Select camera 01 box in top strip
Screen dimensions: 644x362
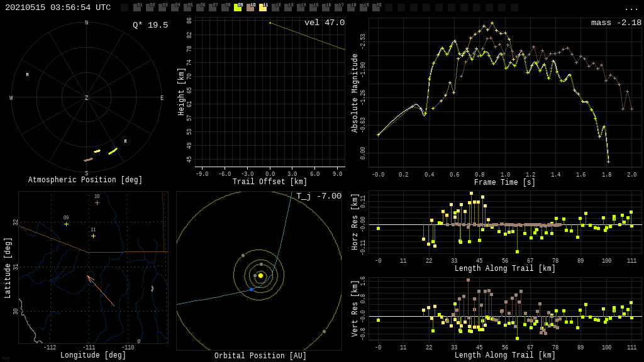coord(137,8)
